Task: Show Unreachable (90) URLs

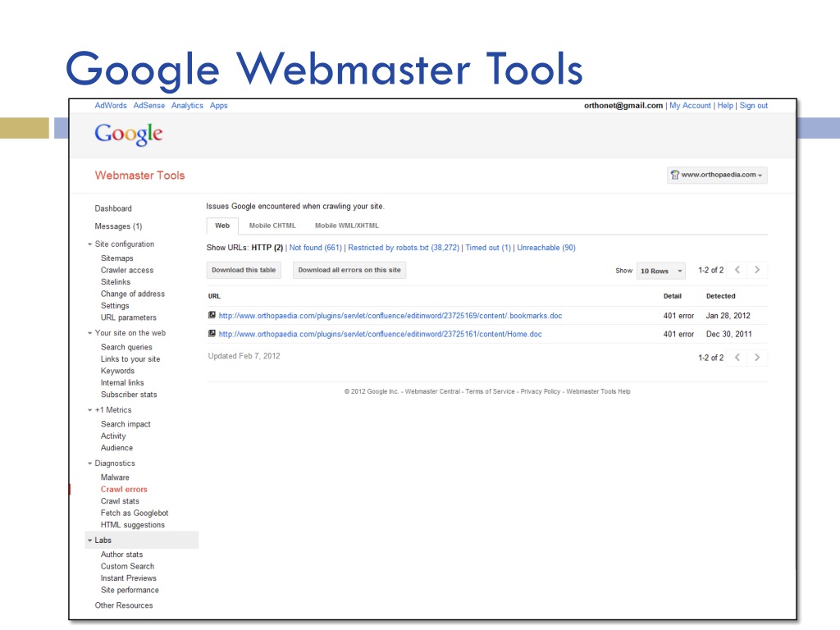Action: (x=546, y=248)
